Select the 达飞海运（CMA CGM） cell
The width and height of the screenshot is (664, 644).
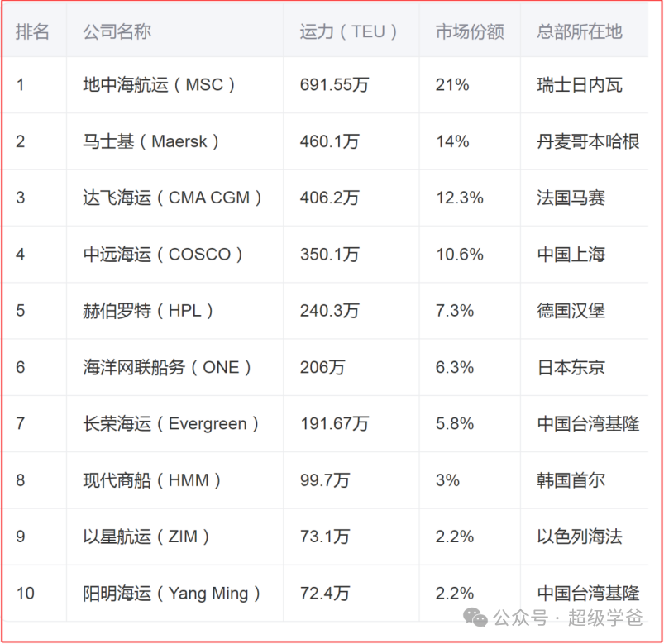click(x=173, y=198)
